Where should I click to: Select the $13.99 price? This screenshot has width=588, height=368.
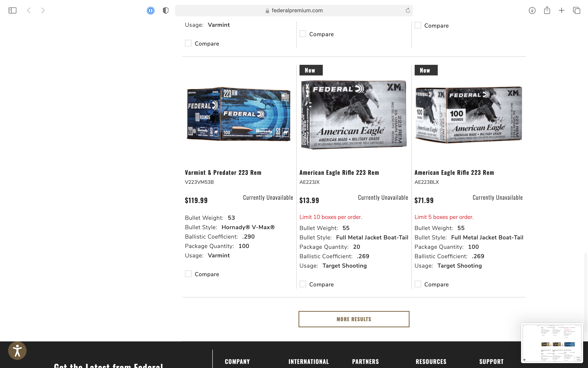click(309, 200)
